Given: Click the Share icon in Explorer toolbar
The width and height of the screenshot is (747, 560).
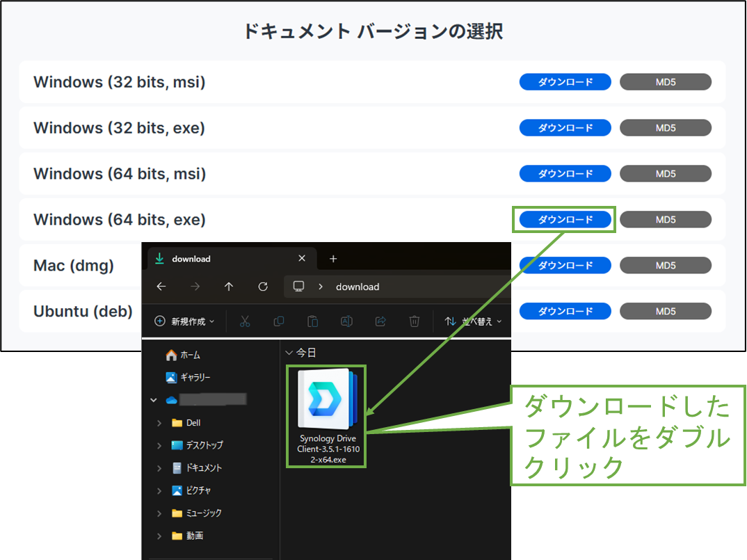Looking at the screenshot, I should coord(380,321).
